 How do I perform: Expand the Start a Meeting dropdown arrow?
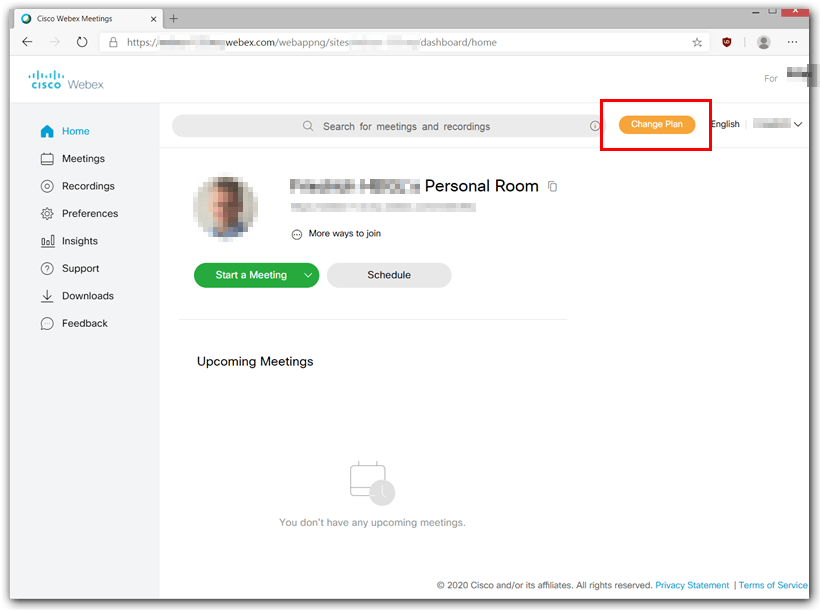[308, 274]
